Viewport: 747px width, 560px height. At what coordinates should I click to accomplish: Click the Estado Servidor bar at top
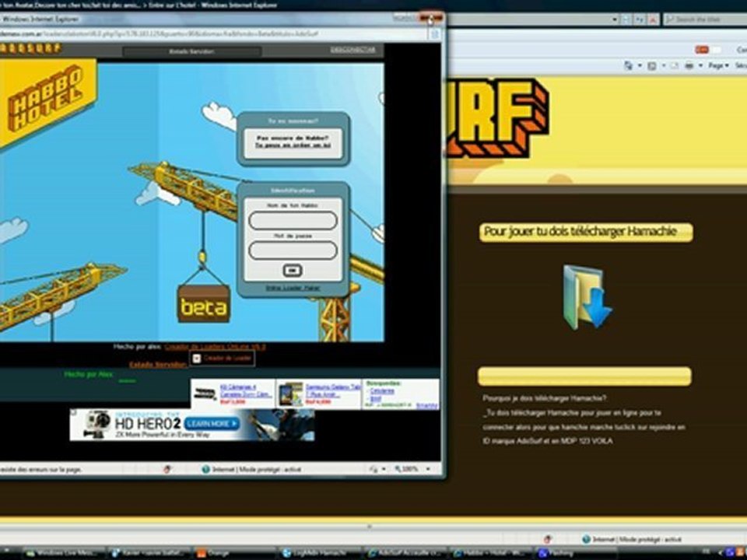pos(191,51)
